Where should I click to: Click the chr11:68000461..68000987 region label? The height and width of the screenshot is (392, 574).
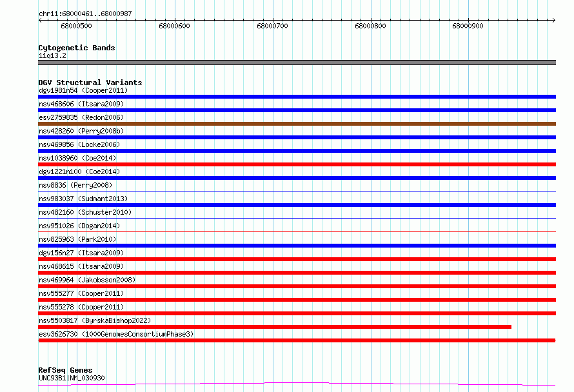tap(85, 14)
